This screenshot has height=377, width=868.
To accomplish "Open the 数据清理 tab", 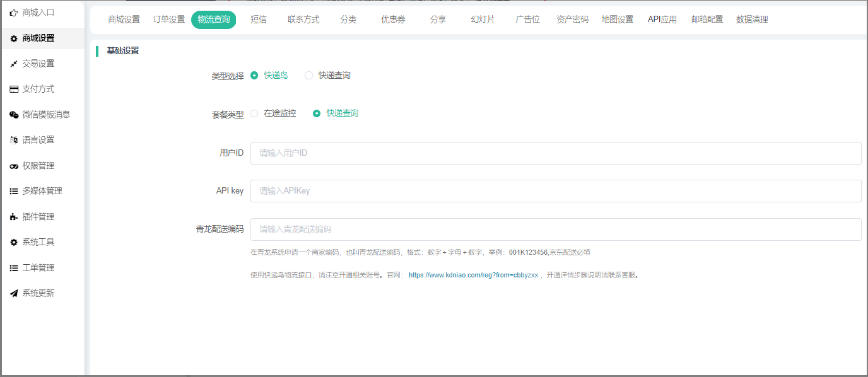I will tap(752, 20).
